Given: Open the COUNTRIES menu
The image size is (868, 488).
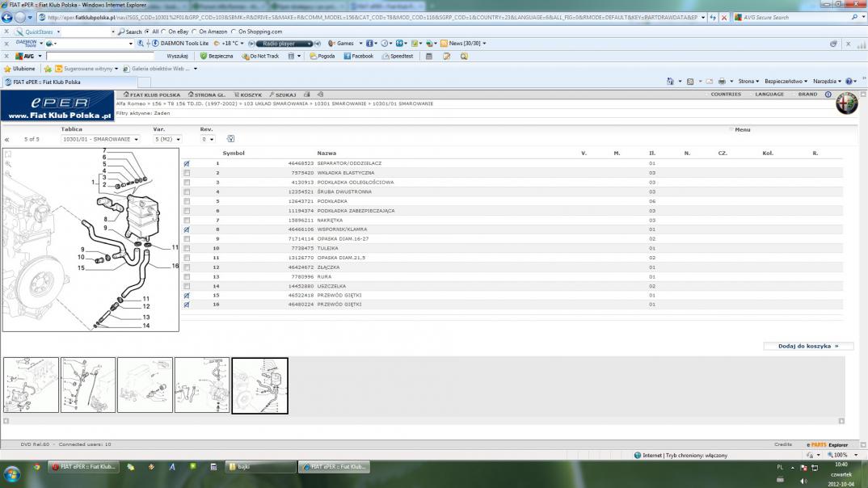Looking at the screenshot, I should 725,95.
